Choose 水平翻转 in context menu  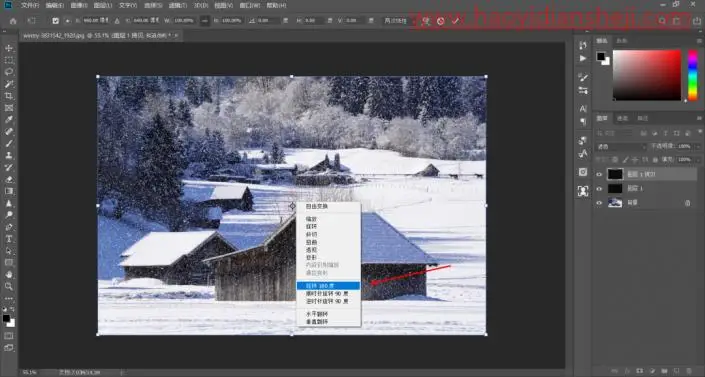pyautogui.click(x=328, y=314)
